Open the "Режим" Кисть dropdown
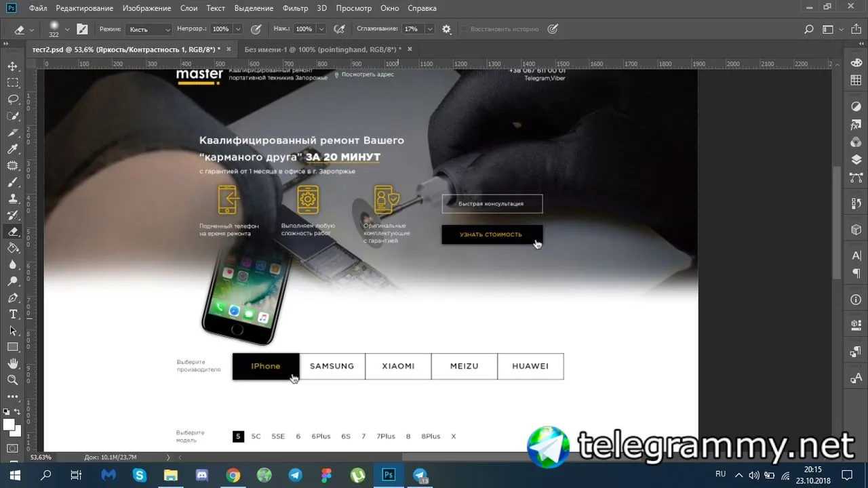Viewport: 868px width, 488px height. point(149,29)
